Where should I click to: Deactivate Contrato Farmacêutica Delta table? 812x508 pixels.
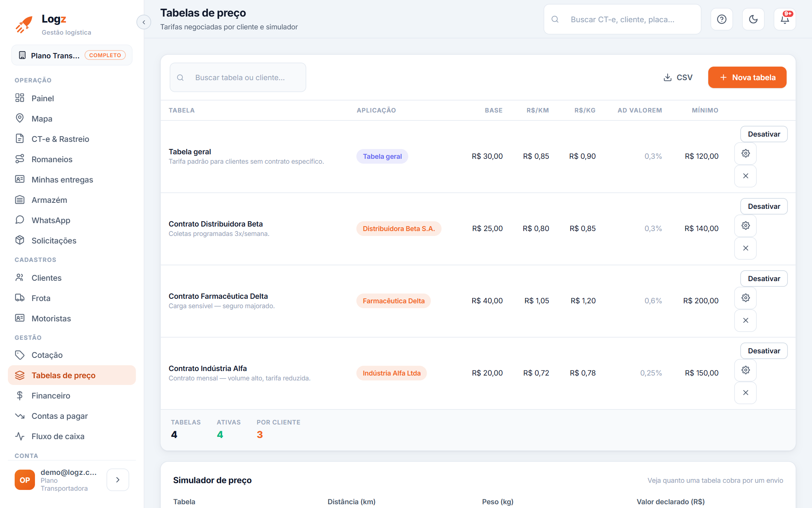764,278
